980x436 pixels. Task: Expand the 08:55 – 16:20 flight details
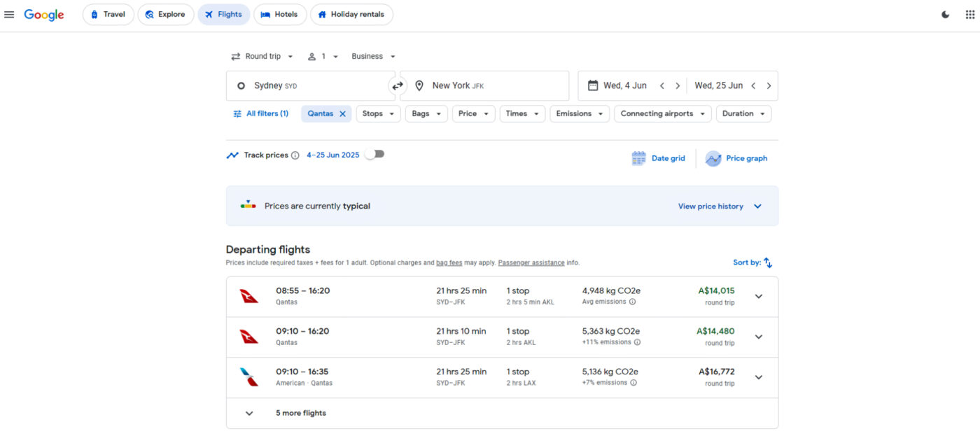coord(759,297)
